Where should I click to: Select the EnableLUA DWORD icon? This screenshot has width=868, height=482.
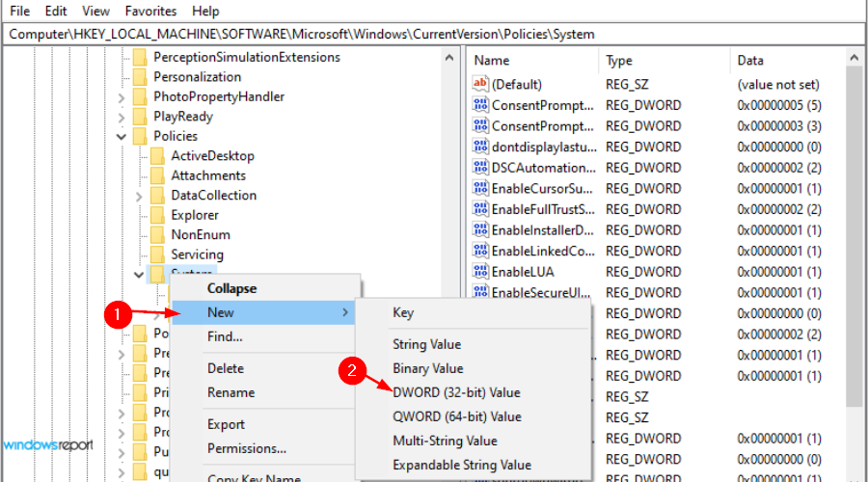[480, 272]
